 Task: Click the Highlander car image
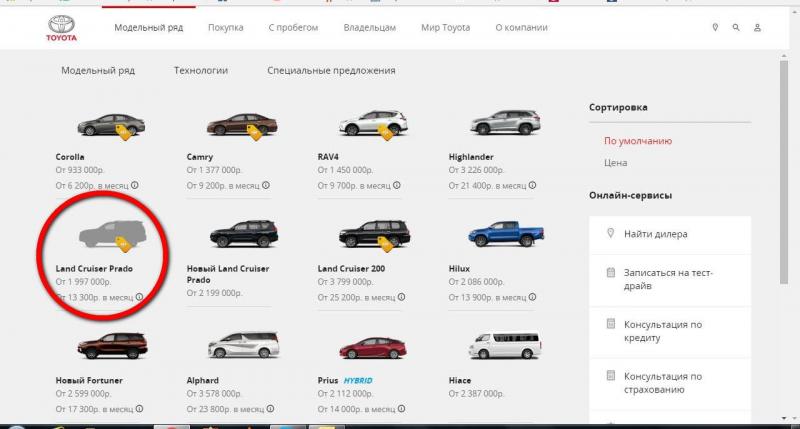505,122
